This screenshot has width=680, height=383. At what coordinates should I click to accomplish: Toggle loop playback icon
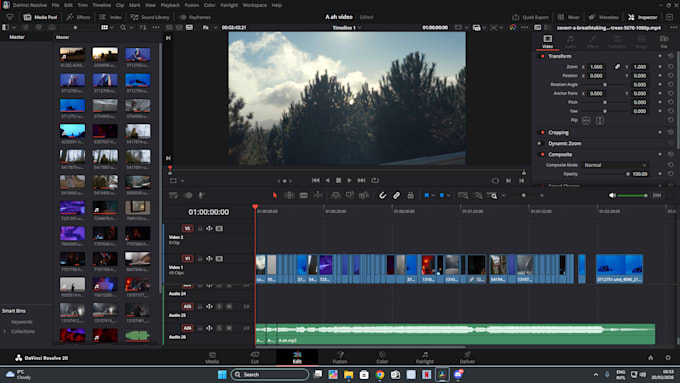(x=375, y=180)
